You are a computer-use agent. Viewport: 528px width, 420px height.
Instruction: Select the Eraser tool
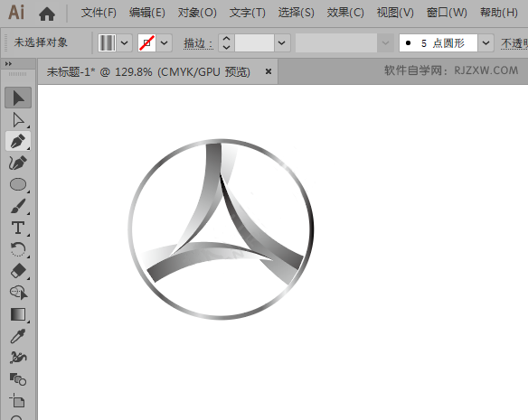(x=18, y=271)
